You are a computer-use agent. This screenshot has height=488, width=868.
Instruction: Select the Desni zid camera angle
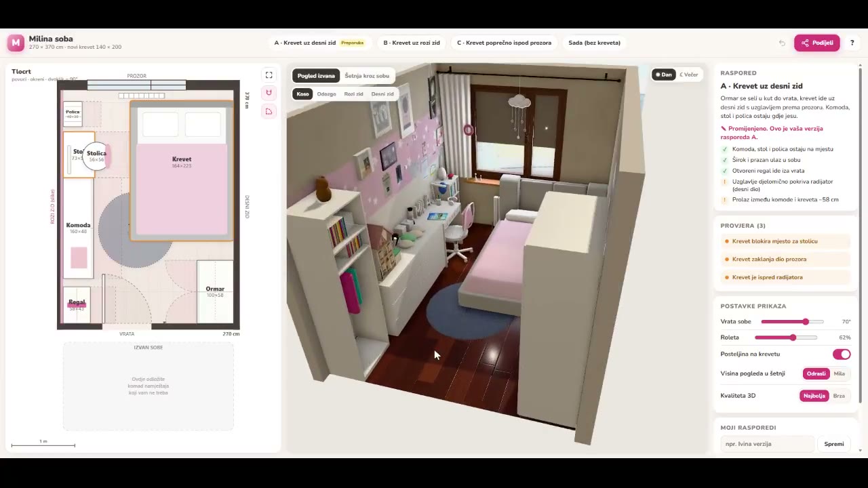pos(382,94)
